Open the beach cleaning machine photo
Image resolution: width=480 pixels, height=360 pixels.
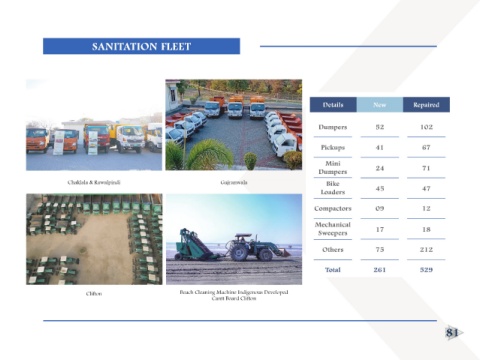234,239
